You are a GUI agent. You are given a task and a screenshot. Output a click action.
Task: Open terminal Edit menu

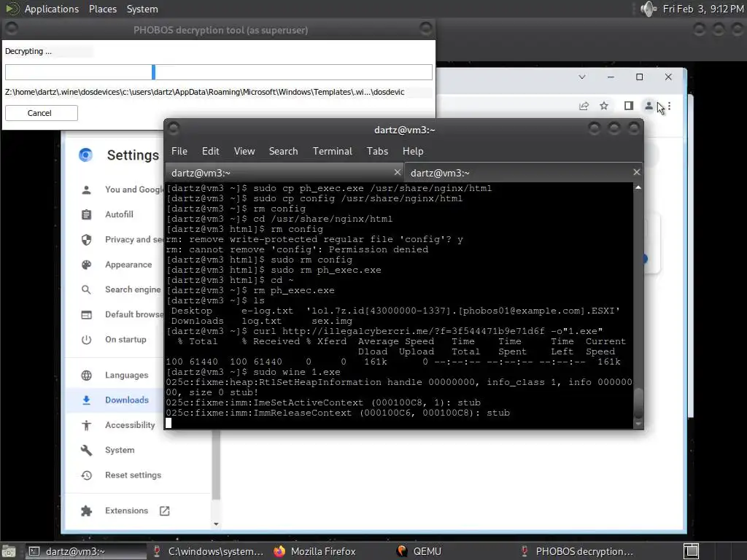pyautogui.click(x=210, y=151)
